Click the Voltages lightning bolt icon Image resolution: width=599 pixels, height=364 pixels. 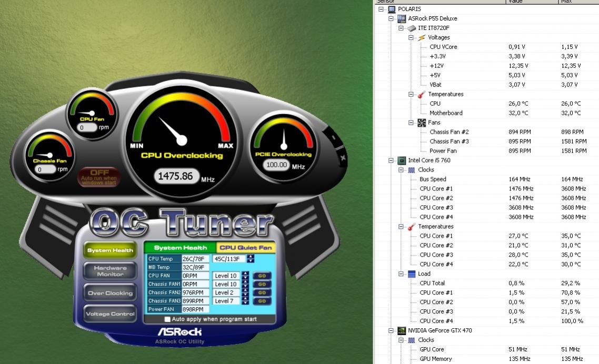(422, 37)
